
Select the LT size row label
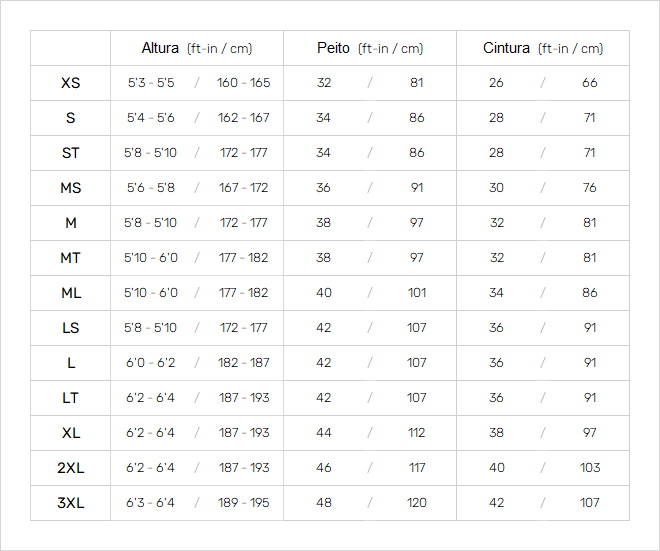click(70, 398)
